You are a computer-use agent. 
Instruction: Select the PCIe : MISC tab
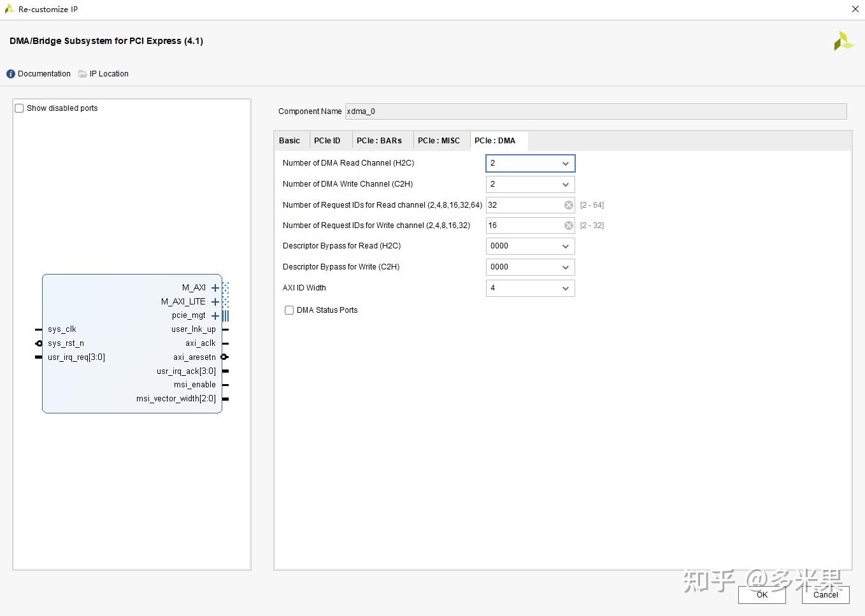[x=440, y=140]
